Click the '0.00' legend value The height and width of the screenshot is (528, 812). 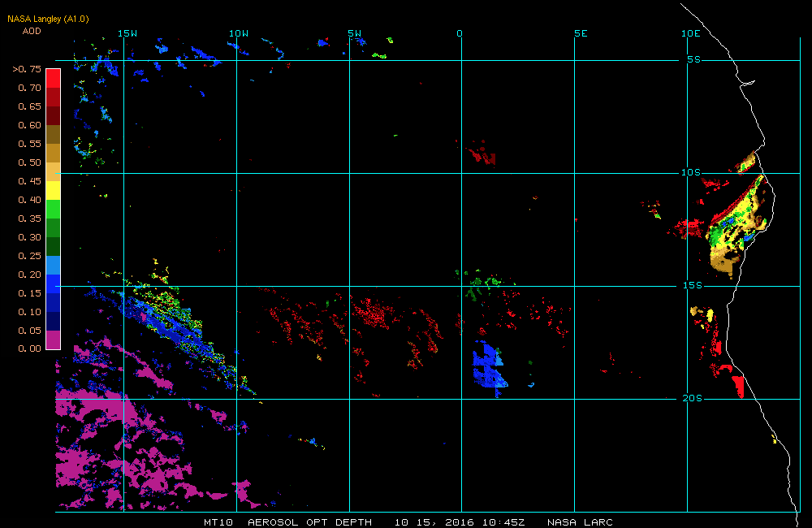click(x=29, y=348)
